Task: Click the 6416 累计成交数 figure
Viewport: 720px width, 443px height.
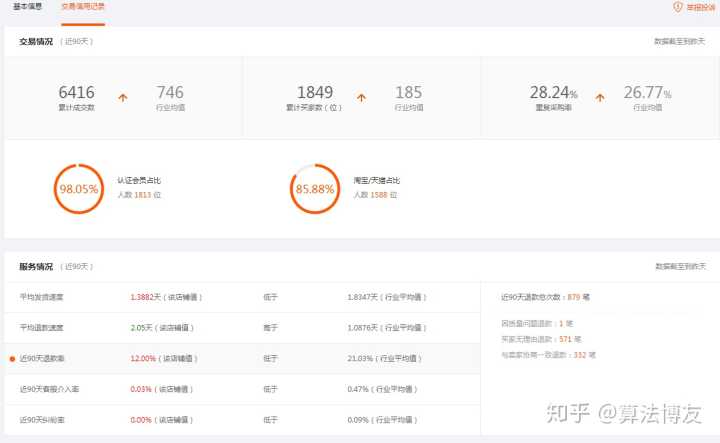Action: coord(76,92)
